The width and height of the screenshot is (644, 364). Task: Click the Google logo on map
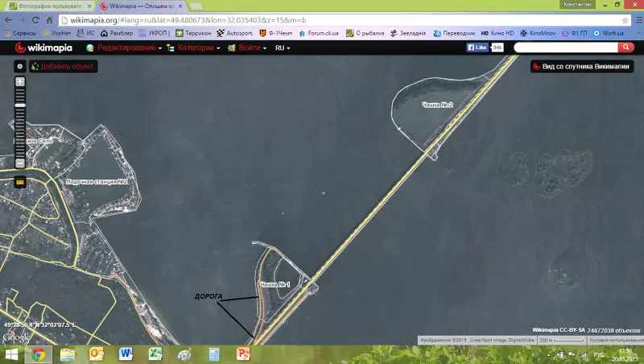tap(16, 337)
